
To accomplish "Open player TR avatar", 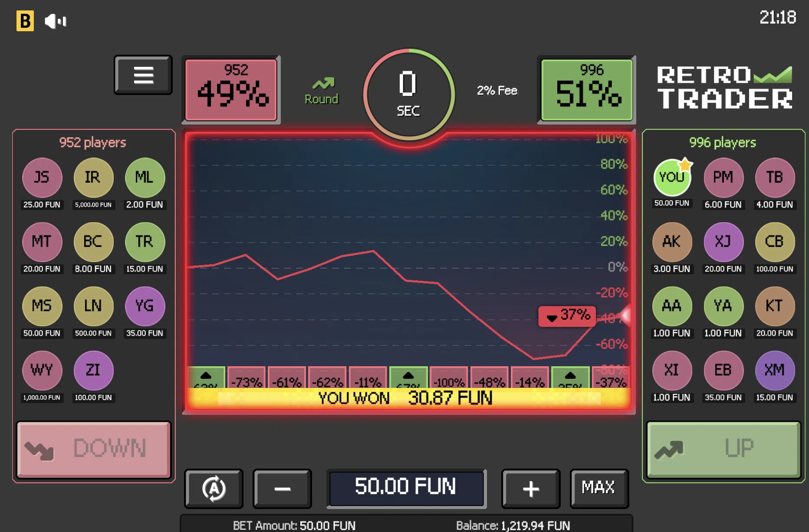I will click(x=145, y=242).
